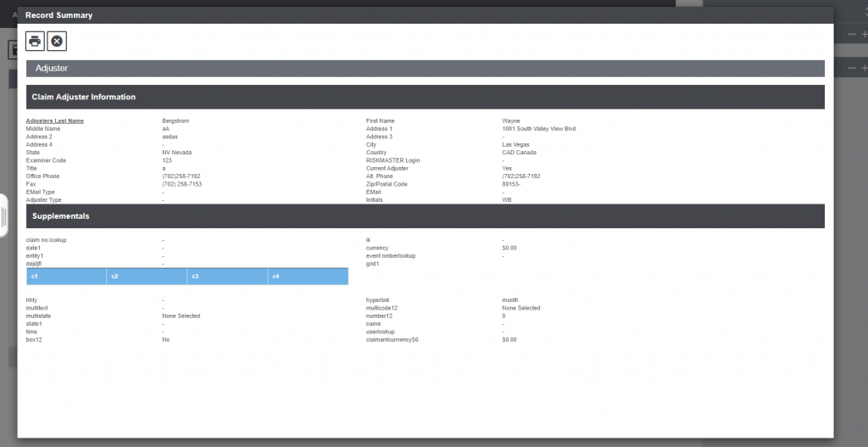Click the zip code value 89153-

(x=512, y=184)
